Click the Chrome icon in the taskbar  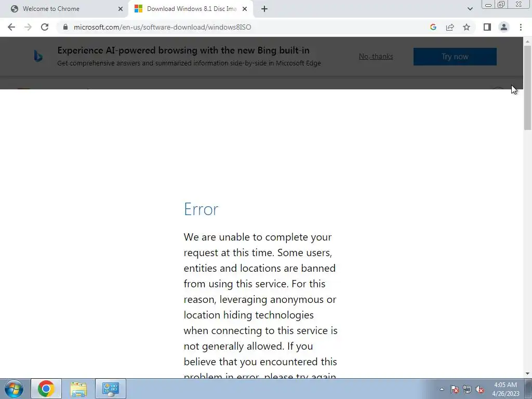[46, 389]
